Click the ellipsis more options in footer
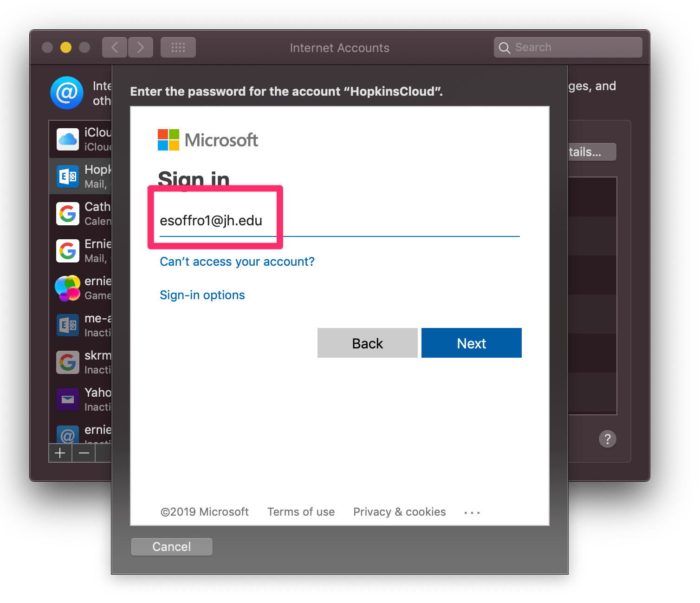 [x=472, y=513]
